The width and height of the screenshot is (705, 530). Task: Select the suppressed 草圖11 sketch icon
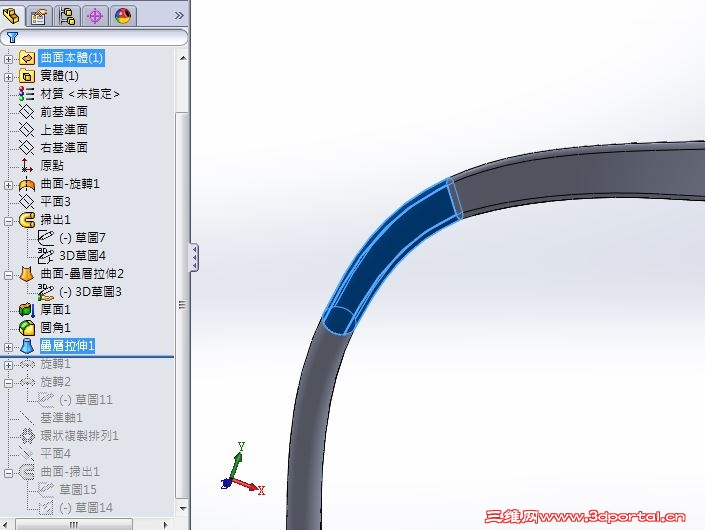click(45, 399)
